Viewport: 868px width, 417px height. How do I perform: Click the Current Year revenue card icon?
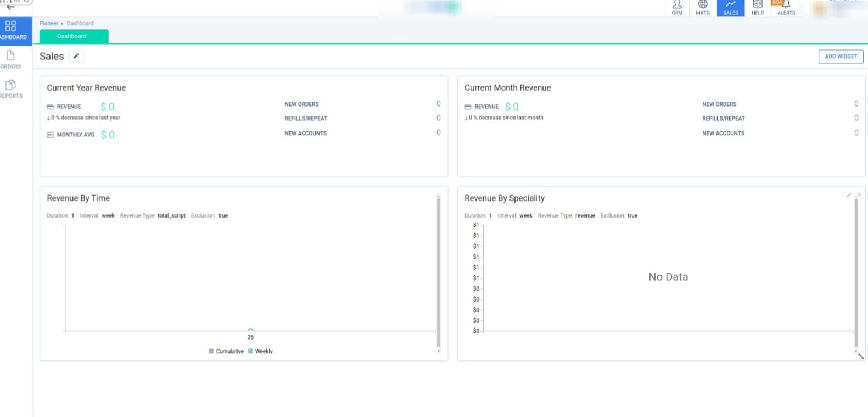pos(50,107)
